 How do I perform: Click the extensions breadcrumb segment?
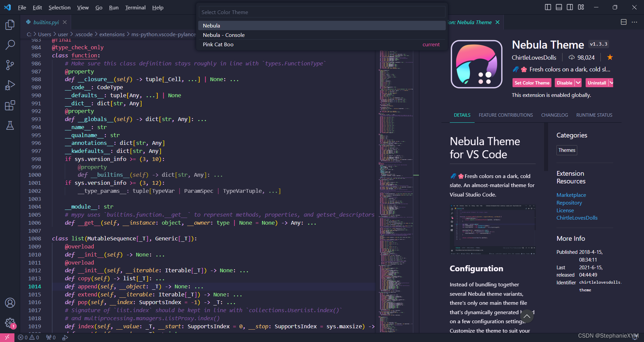pos(112,34)
